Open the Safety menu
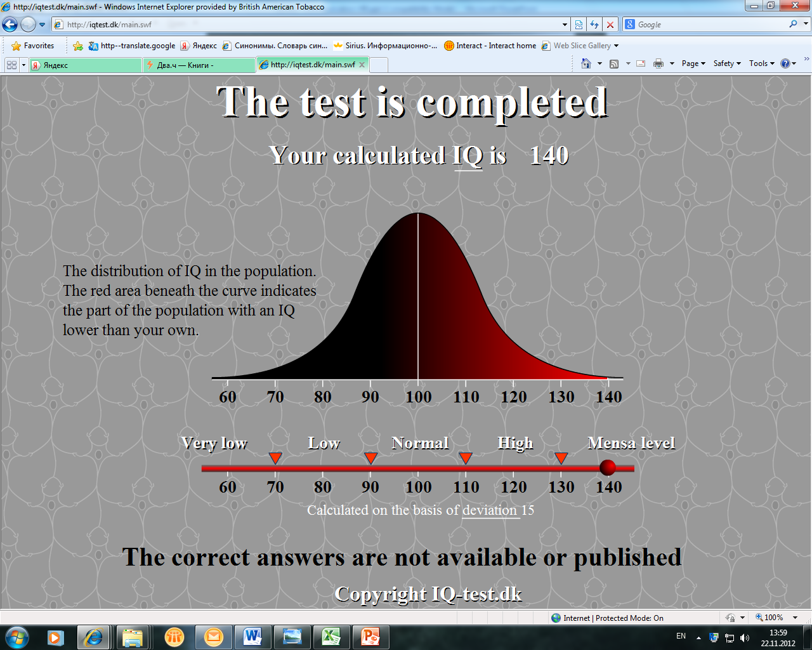Viewport: 812px width, 650px height. point(727,63)
